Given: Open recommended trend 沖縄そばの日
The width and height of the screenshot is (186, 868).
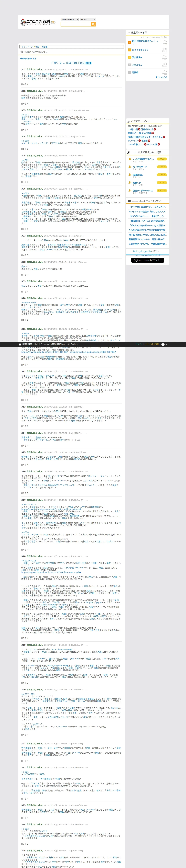Looking at the screenshot, I should 147,129.
